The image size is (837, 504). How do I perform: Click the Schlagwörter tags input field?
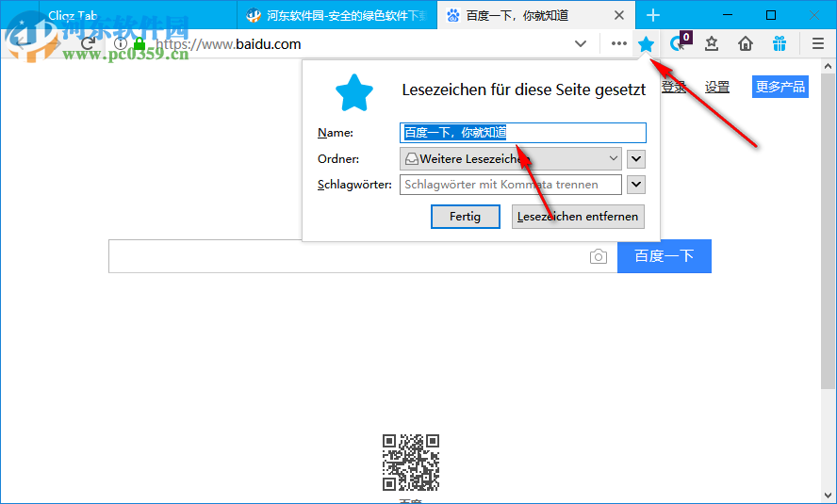tap(510, 185)
